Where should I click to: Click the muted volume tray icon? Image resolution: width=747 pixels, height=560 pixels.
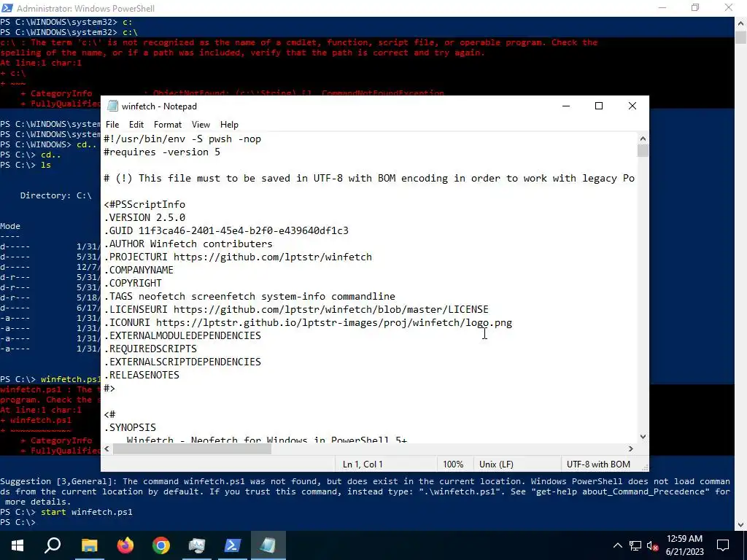tap(653, 545)
